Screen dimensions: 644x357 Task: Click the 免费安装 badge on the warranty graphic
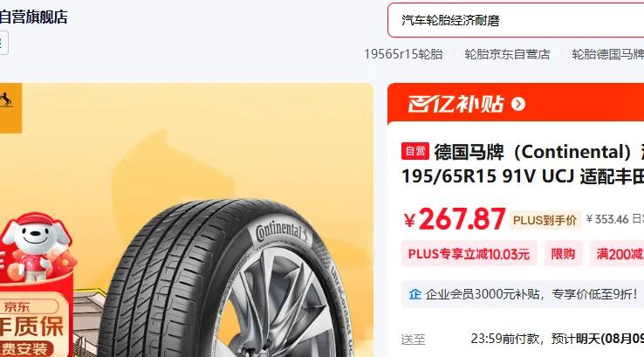click(25, 349)
